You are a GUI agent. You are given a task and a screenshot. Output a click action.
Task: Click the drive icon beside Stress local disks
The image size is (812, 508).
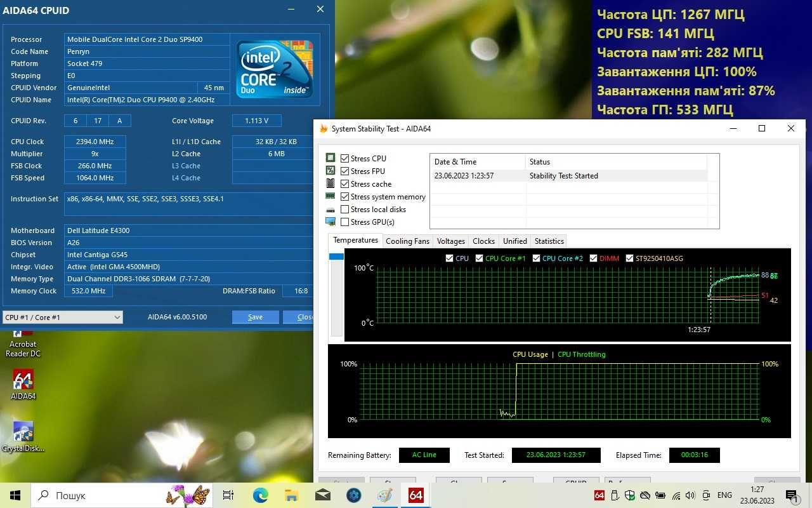[x=330, y=210]
